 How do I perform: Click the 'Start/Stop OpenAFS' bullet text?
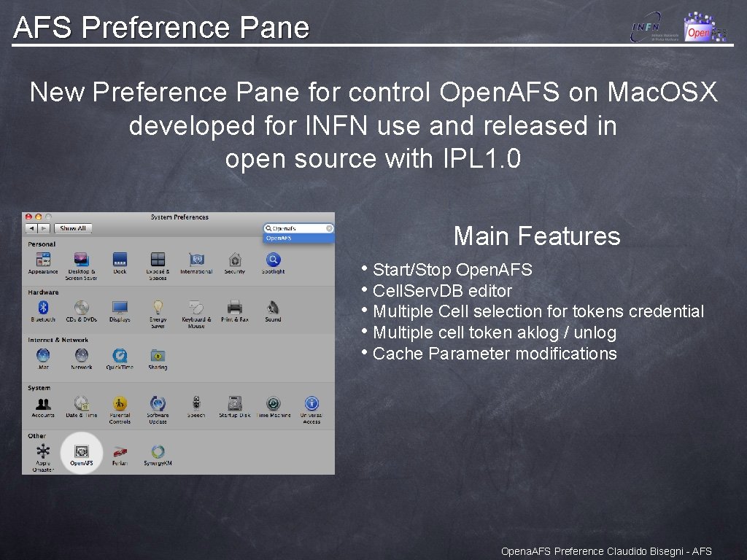click(452, 270)
